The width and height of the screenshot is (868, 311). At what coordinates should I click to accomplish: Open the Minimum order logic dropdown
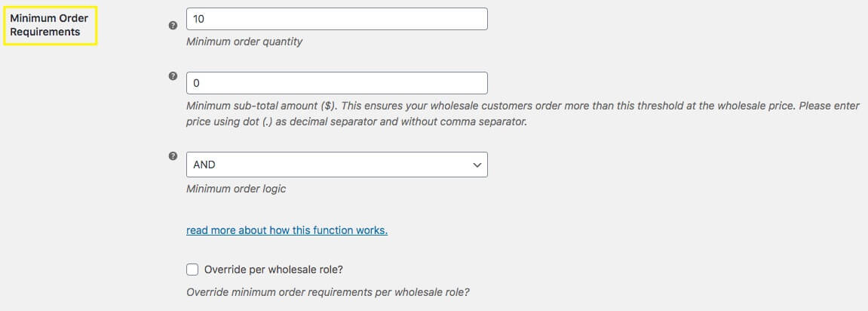336,165
